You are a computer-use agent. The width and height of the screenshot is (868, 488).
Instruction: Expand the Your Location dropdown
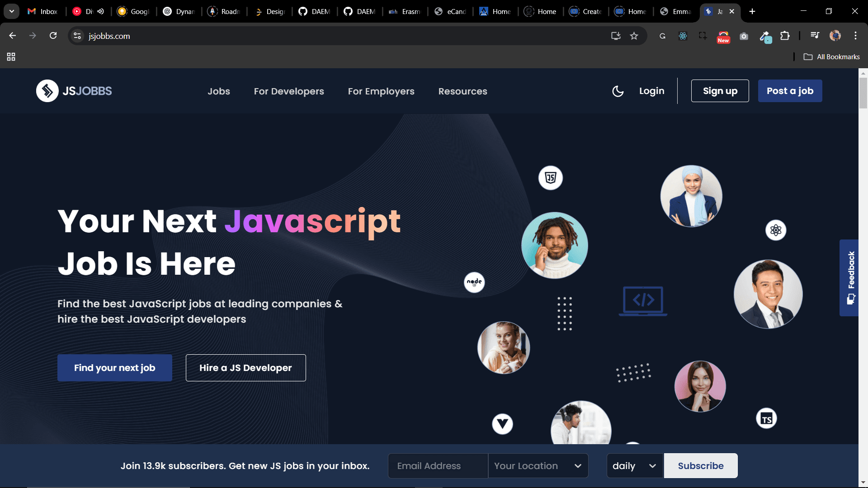538,466
